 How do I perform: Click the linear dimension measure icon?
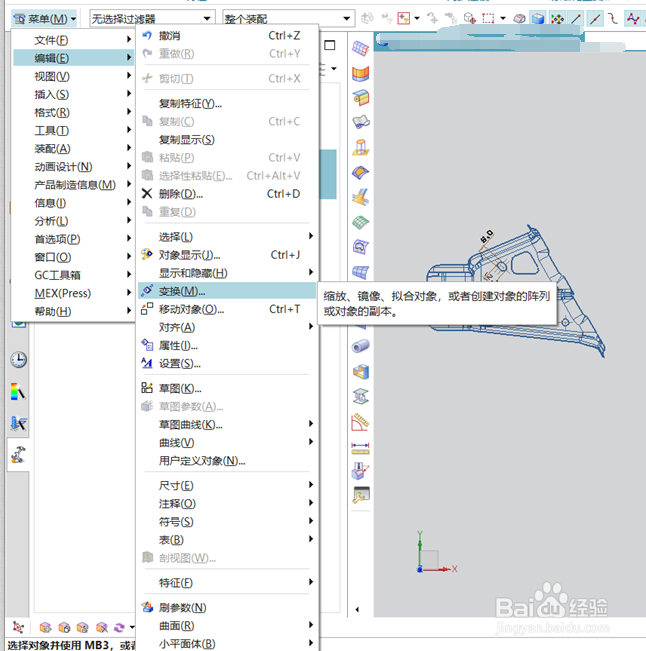(360, 448)
